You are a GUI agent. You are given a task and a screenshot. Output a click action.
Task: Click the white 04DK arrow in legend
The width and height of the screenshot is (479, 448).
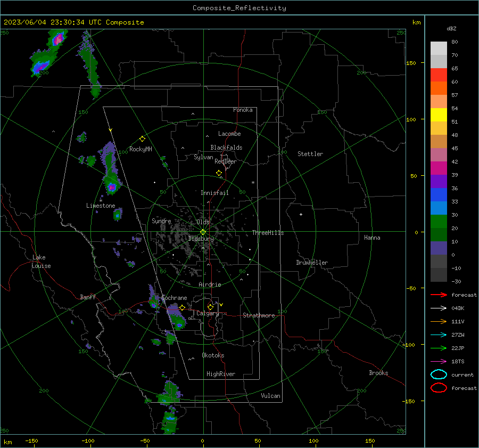[x=439, y=308]
